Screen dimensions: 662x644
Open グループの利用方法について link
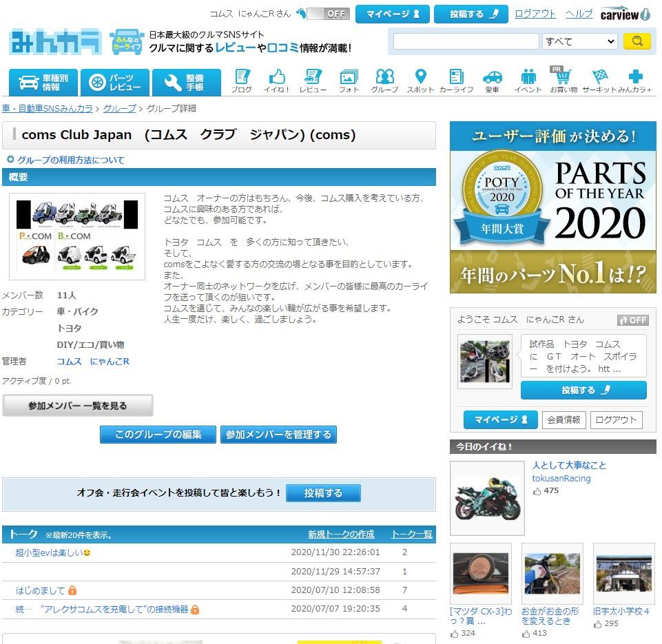[x=70, y=160]
